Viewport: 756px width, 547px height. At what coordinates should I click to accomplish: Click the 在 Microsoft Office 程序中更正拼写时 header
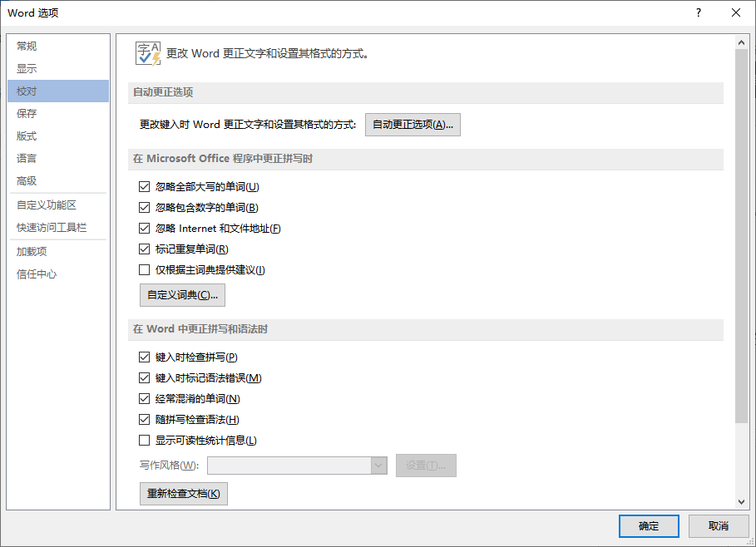426,159
